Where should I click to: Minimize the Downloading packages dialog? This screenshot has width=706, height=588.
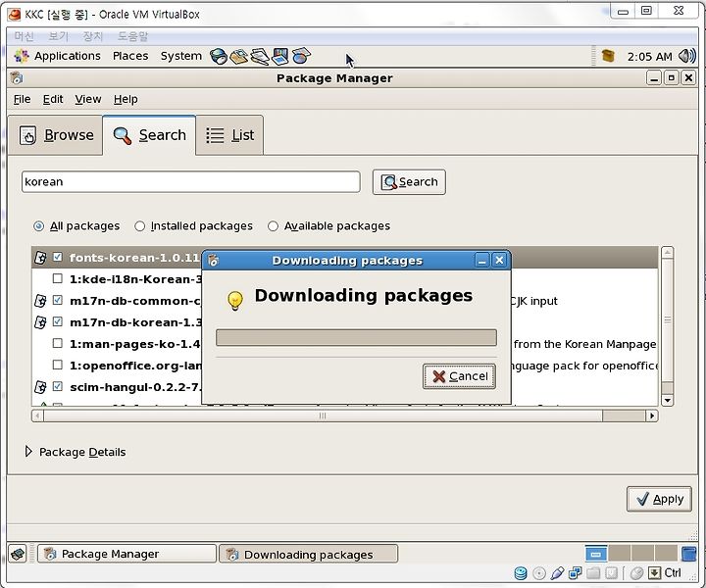[481, 260]
